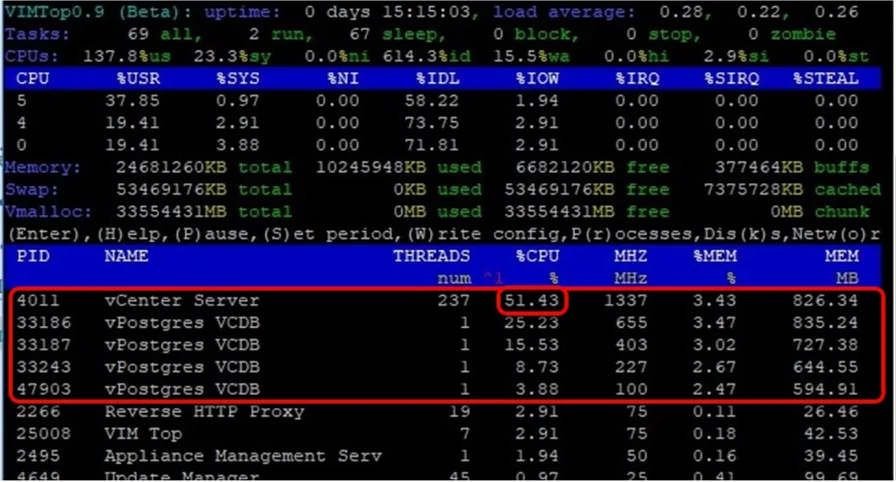Click the load average 0.28 value

pos(681,11)
